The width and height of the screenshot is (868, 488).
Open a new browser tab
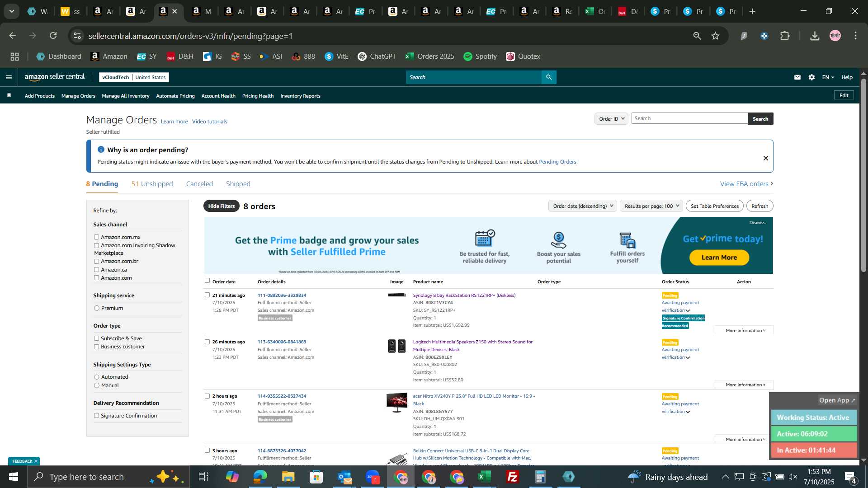point(752,11)
